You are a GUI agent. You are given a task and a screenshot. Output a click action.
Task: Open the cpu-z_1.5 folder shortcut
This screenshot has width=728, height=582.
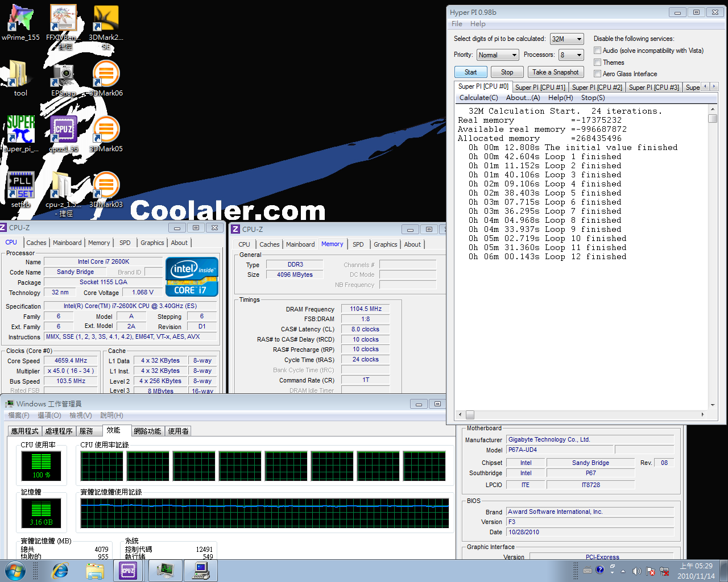coord(63,193)
